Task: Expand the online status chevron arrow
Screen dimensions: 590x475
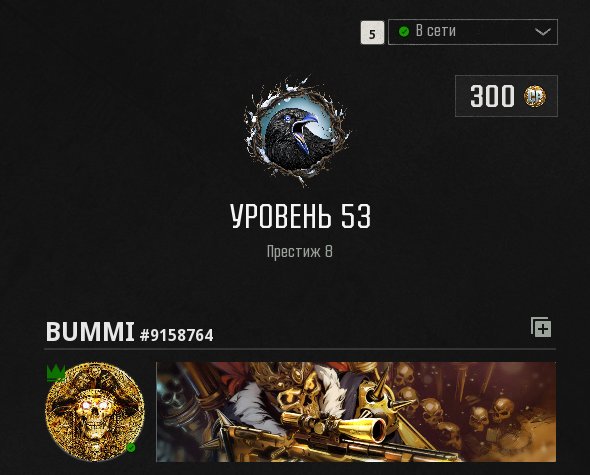Action: point(543,32)
